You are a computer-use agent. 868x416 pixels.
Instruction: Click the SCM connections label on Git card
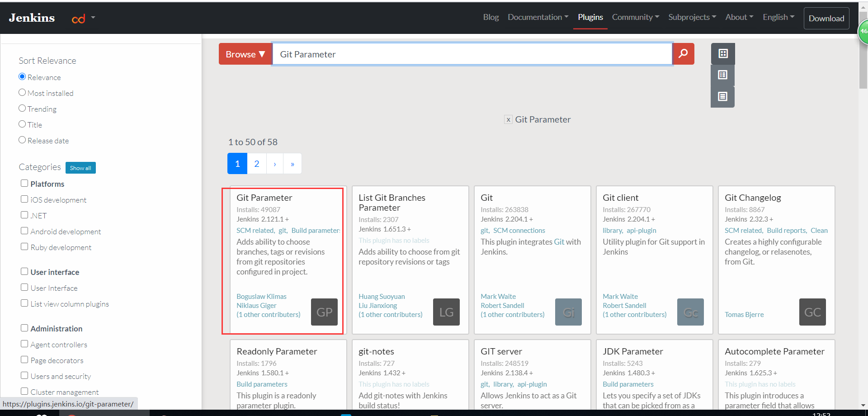click(519, 231)
